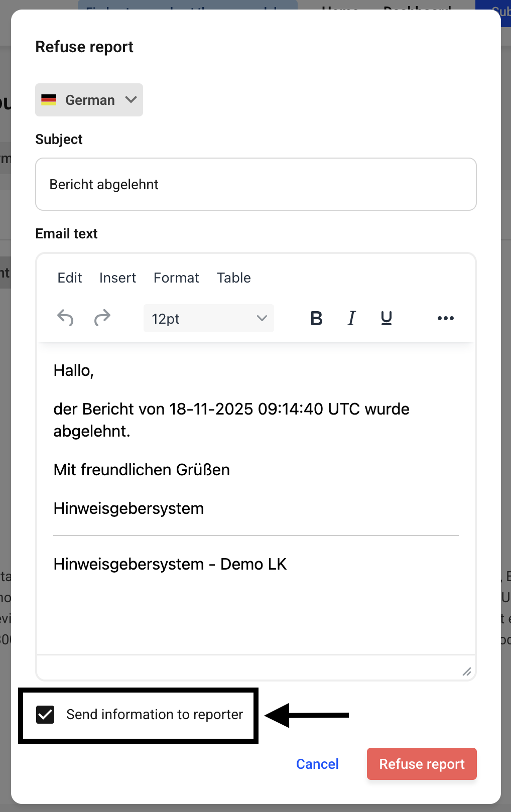Screen dimensions: 511x812
Task: Toggle bold formatting
Action: coord(316,318)
